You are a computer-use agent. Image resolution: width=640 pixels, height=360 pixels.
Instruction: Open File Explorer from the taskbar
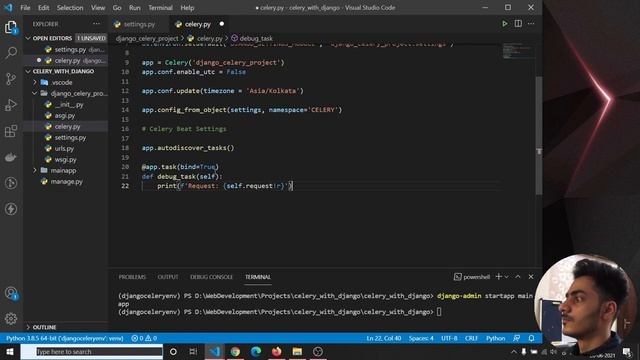pyautogui.click(x=297, y=351)
